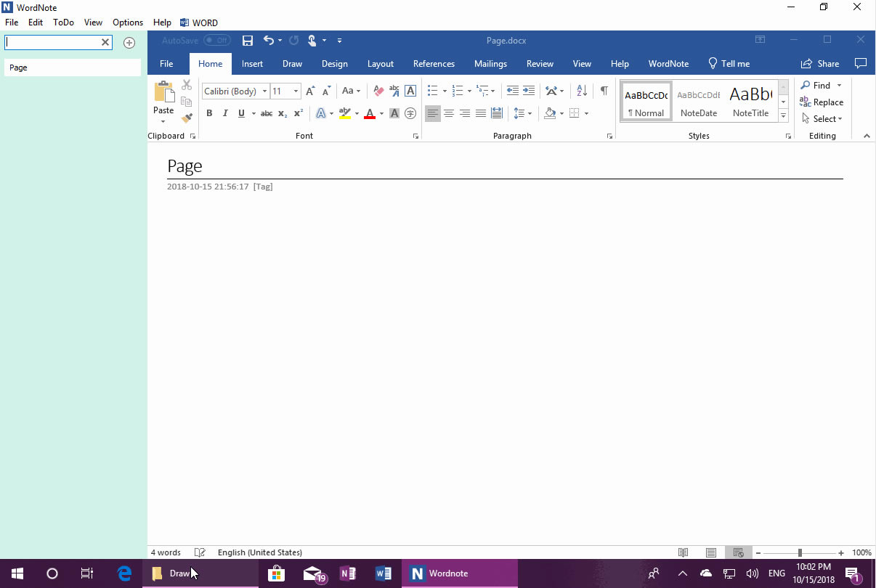Select the strikethrough option
Screen dimensions: 876x588
pos(266,113)
